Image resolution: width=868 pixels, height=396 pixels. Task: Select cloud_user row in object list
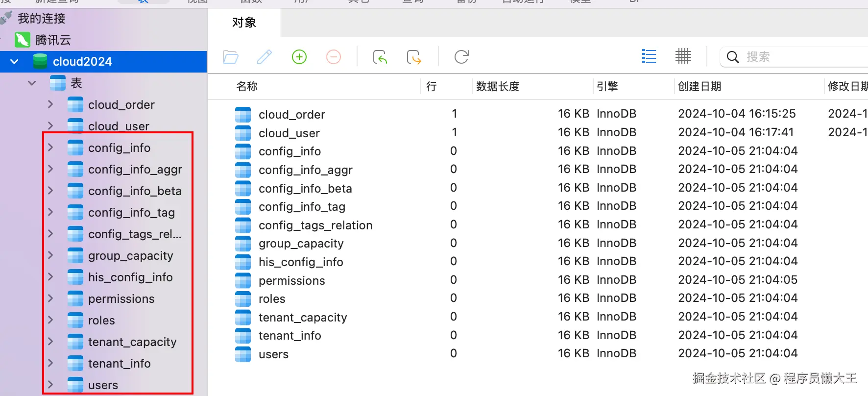point(538,133)
